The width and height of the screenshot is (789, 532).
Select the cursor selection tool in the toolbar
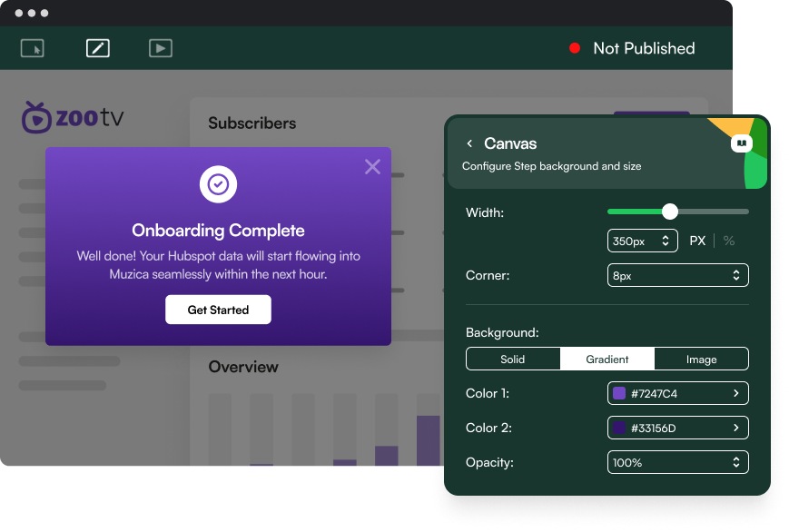point(32,48)
